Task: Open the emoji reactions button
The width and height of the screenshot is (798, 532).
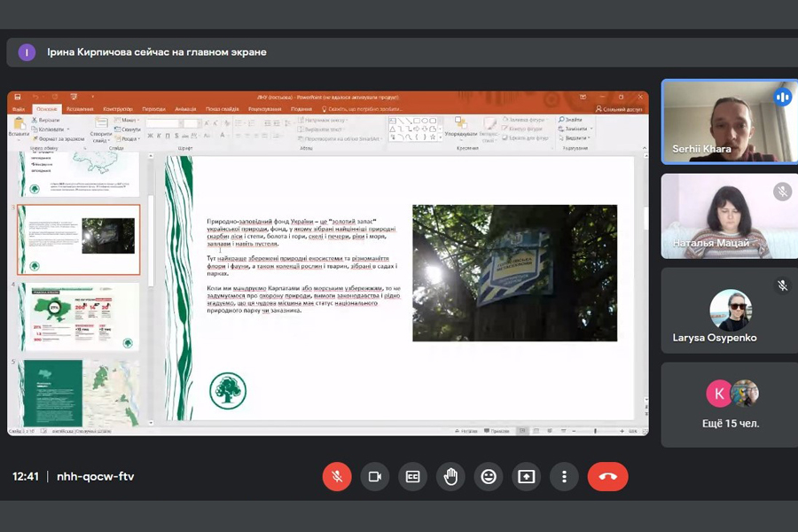Action: coord(489,477)
